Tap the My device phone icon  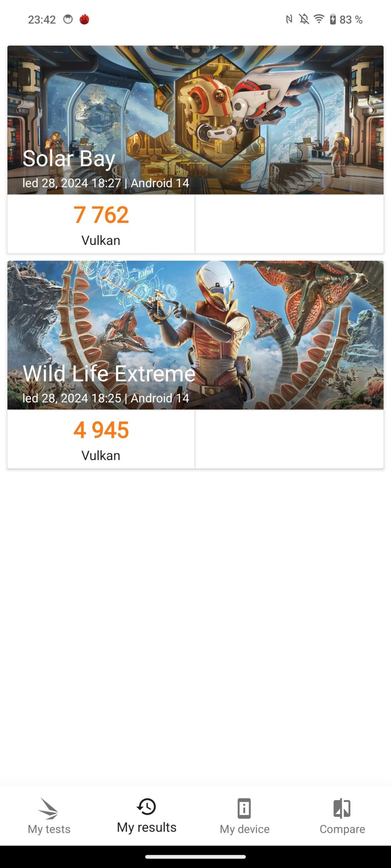click(244, 809)
